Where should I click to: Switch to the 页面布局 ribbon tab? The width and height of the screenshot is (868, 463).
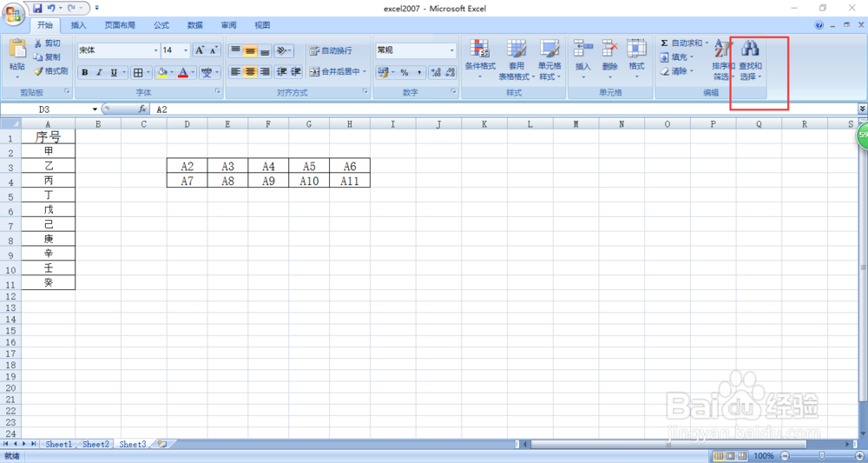pyautogui.click(x=120, y=25)
